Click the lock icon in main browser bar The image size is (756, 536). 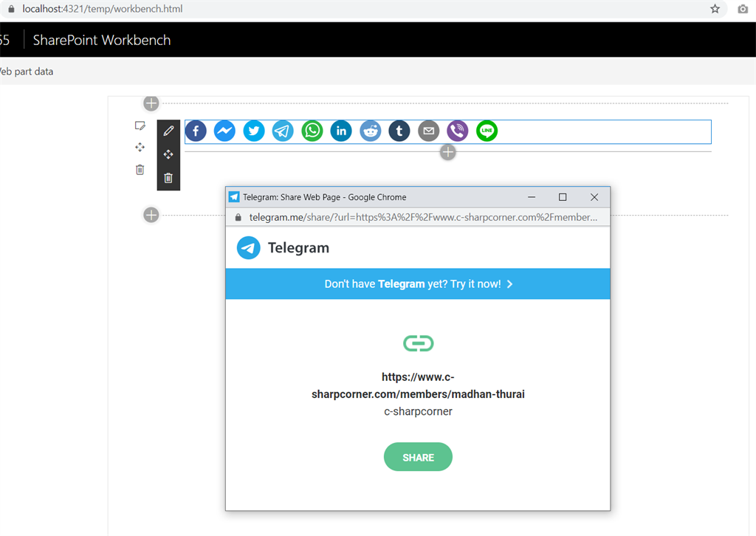coord(11,9)
